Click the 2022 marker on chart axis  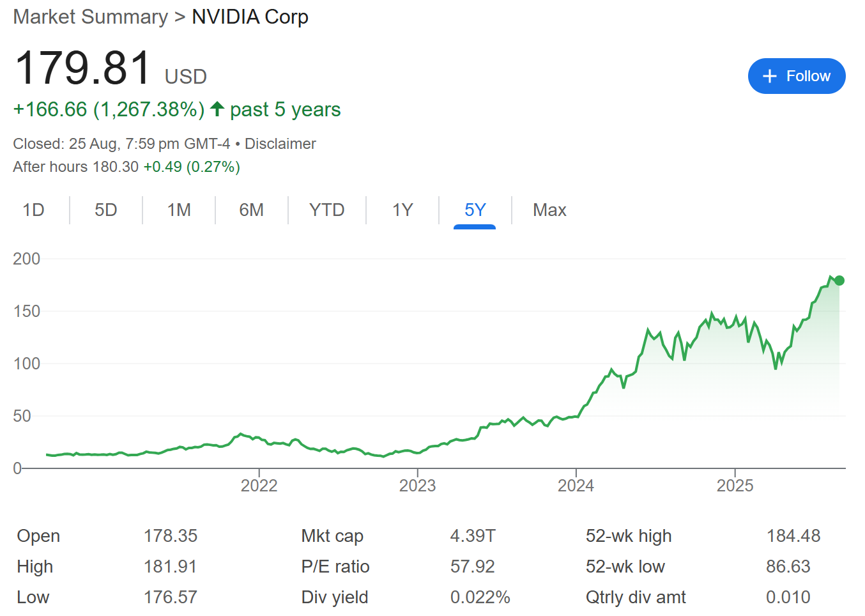259,486
